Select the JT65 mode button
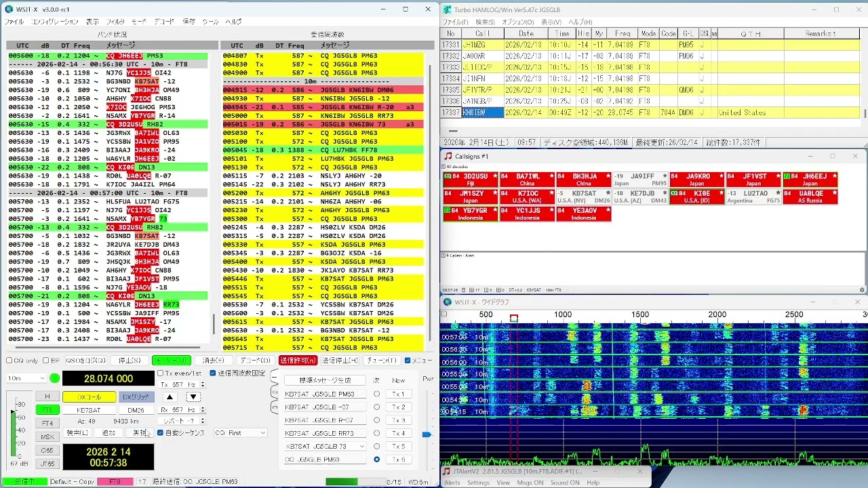Image resolution: width=868 pixels, height=488 pixels. point(47,464)
